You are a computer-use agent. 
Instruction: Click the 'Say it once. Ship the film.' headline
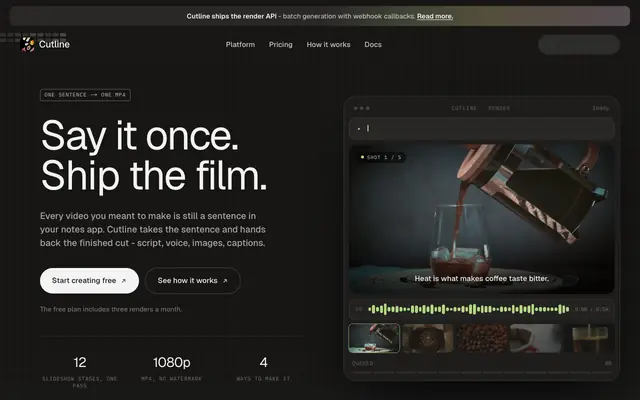tap(154, 155)
